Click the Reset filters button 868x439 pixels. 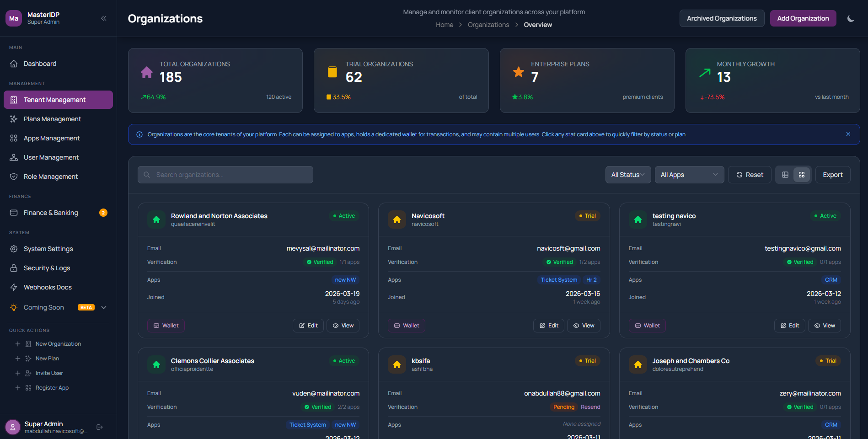750,175
